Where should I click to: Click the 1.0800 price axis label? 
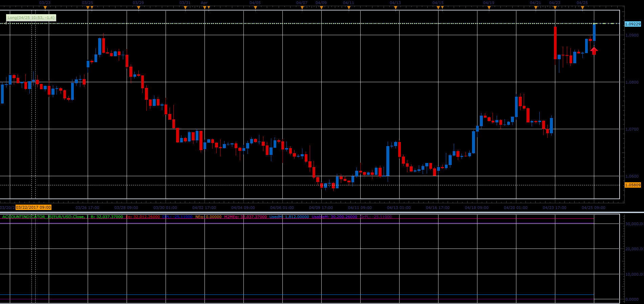coord(632,82)
